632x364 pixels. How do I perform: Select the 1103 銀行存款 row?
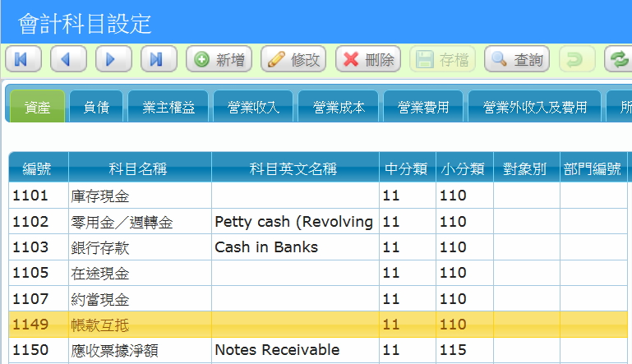click(x=138, y=247)
